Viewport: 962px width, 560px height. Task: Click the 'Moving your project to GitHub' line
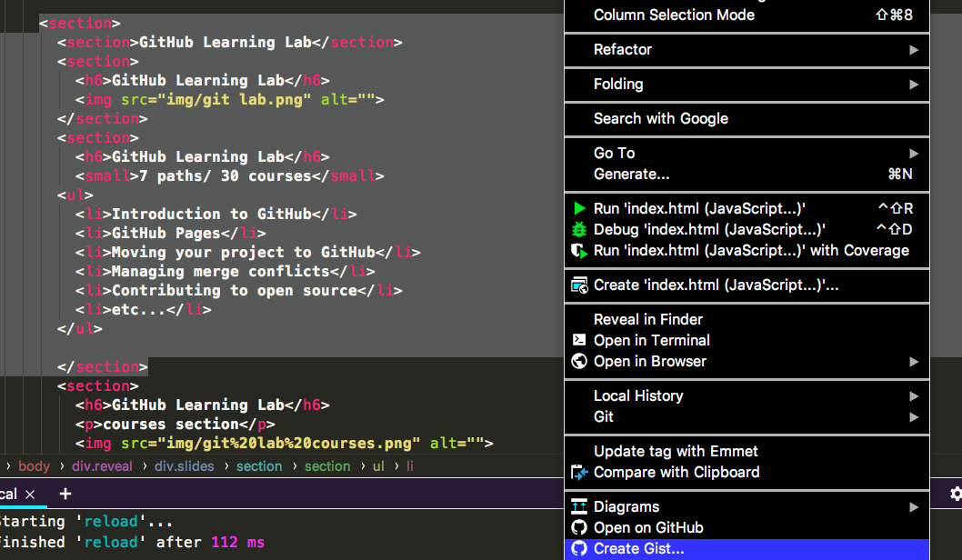click(248, 252)
